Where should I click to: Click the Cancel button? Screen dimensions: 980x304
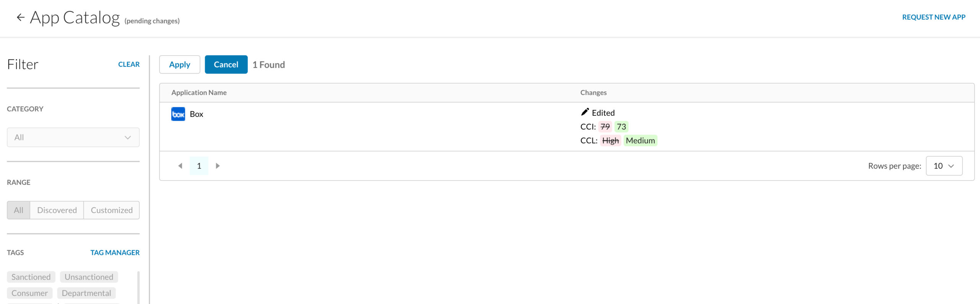tap(226, 64)
